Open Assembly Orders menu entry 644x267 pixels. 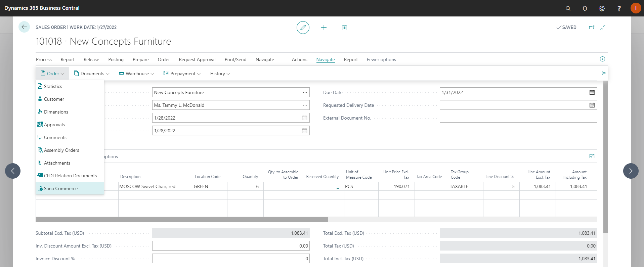(70, 150)
